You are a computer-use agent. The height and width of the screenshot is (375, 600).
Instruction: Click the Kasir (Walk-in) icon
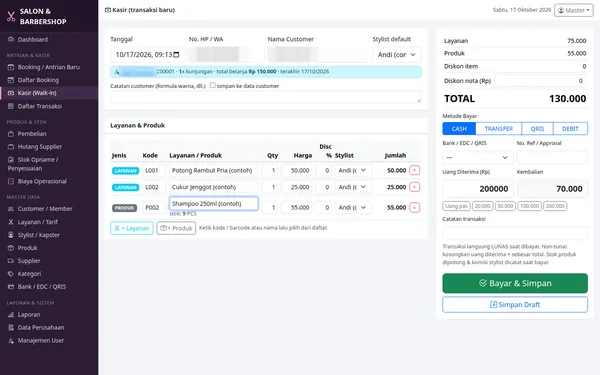[11, 93]
